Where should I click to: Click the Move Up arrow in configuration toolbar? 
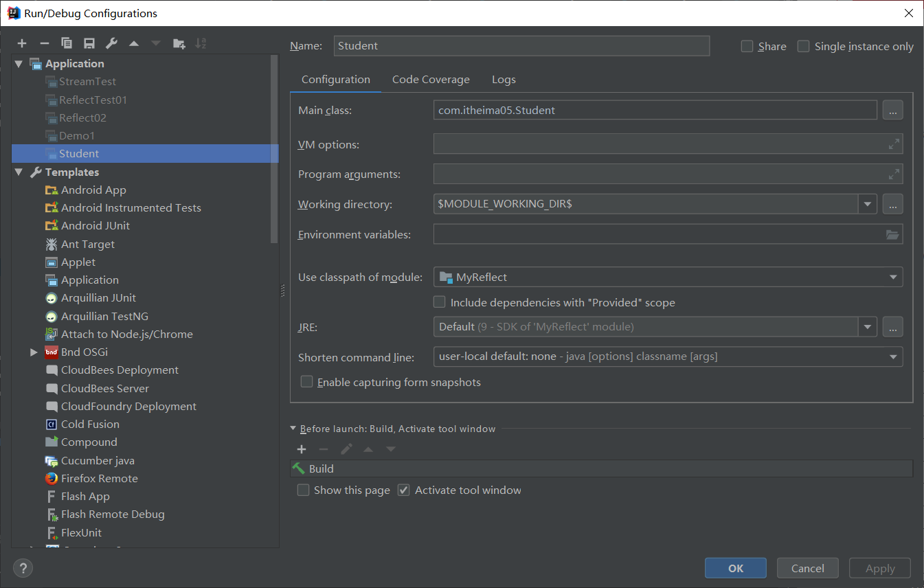point(134,43)
